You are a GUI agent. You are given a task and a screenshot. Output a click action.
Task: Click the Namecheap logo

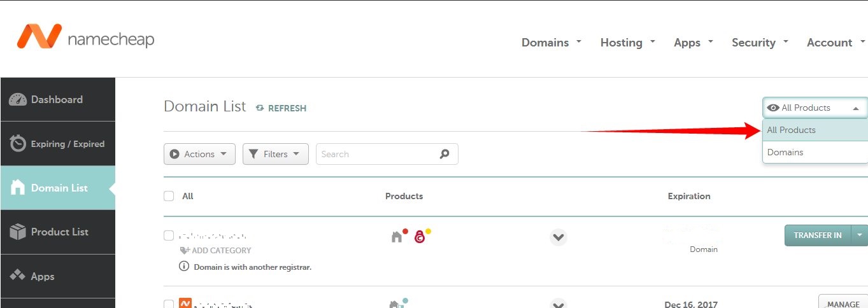(x=85, y=37)
